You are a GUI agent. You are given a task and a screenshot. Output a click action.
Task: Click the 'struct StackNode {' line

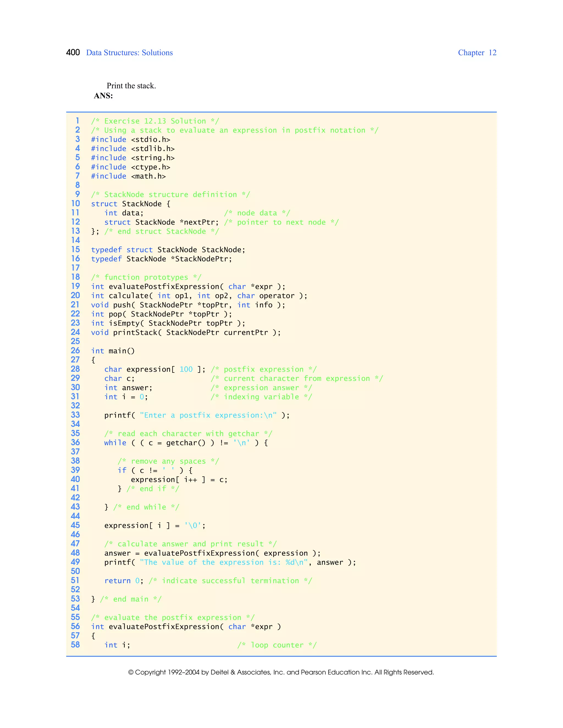(131, 204)
